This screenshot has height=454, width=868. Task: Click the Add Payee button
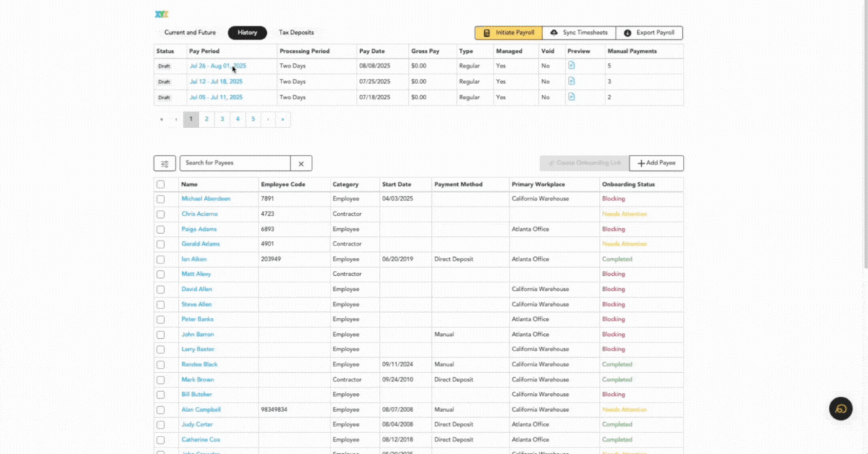[656, 164]
